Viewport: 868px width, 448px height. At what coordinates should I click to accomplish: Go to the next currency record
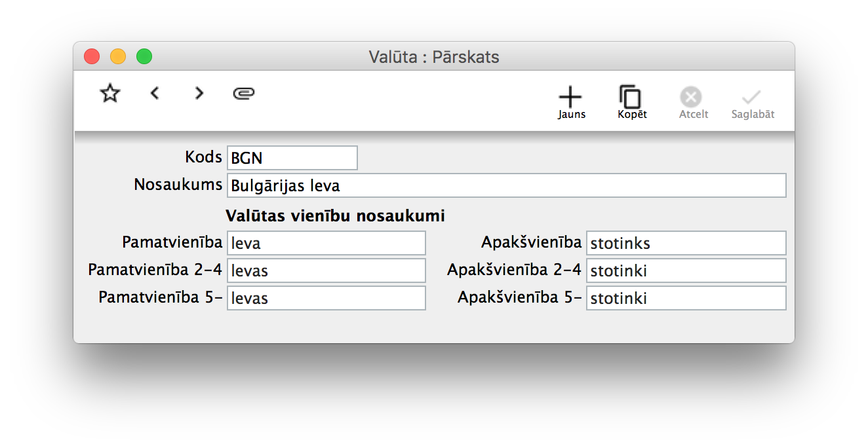click(199, 94)
